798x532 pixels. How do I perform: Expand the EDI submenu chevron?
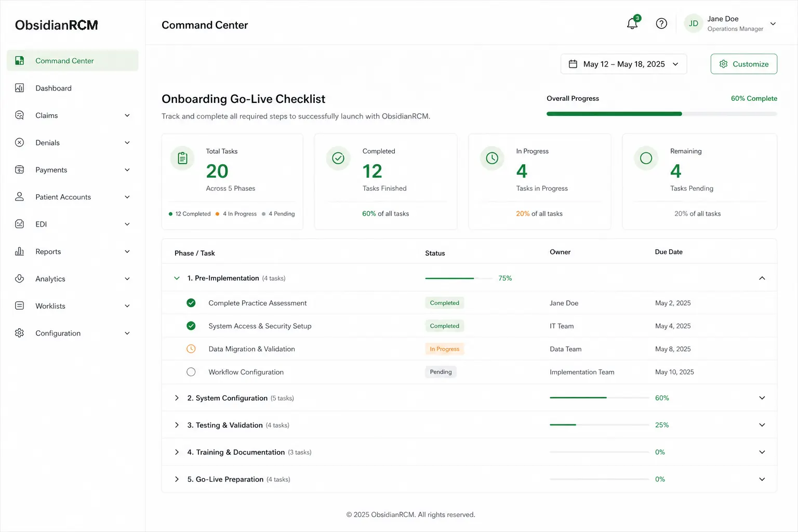point(127,224)
